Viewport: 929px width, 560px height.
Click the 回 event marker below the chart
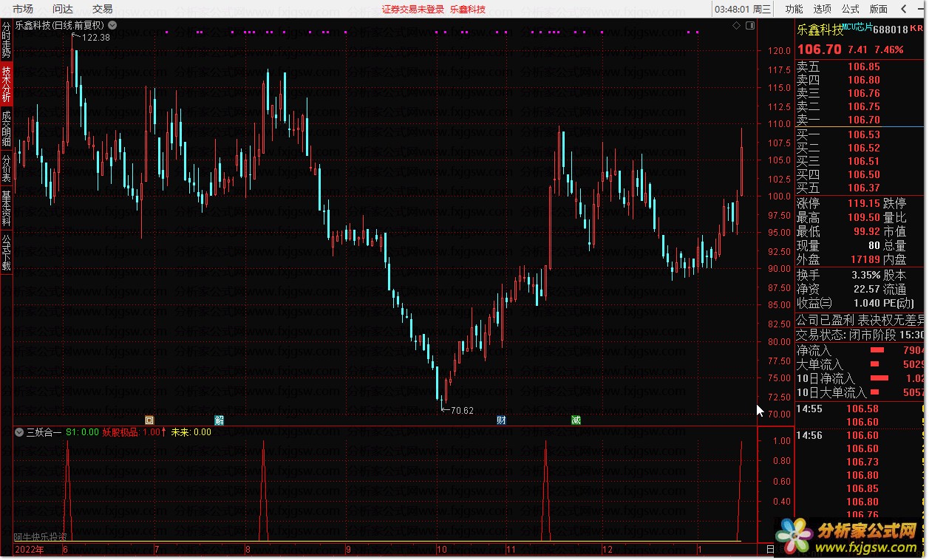(x=149, y=420)
